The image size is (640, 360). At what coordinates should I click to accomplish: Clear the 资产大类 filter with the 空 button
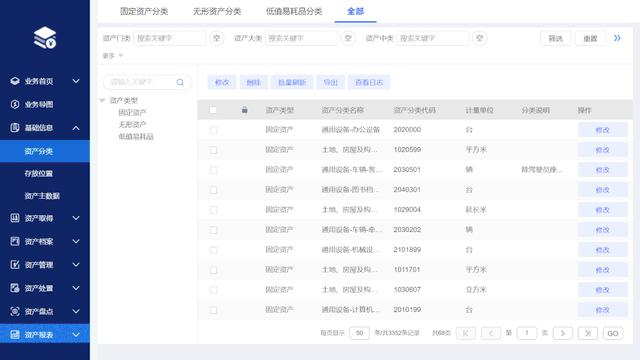(x=348, y=38)
